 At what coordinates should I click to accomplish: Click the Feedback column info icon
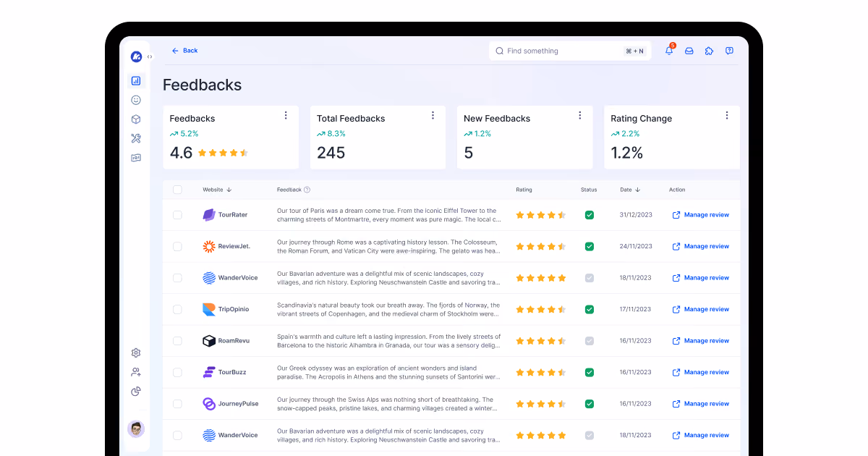click(307, 190)
